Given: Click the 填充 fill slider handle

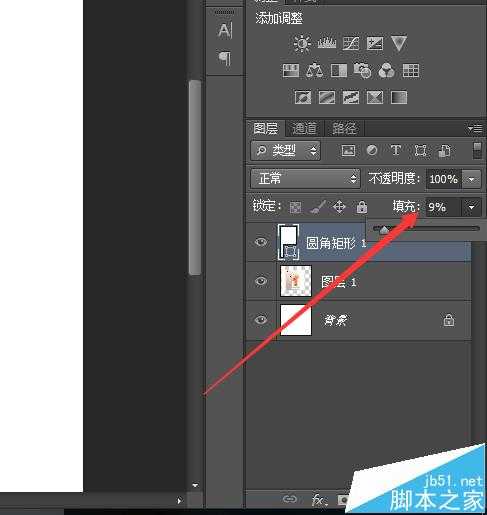Looking at the screenshot, I should coord(384,229).
